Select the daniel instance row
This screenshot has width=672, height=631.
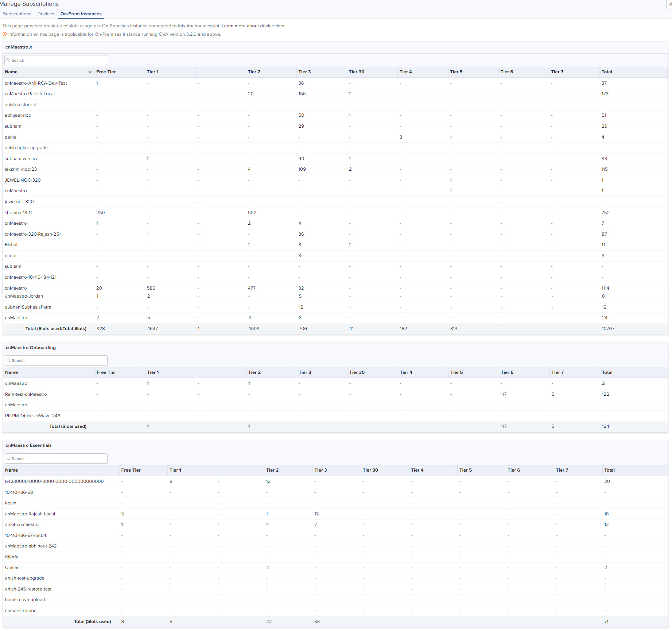click(335, 137)
